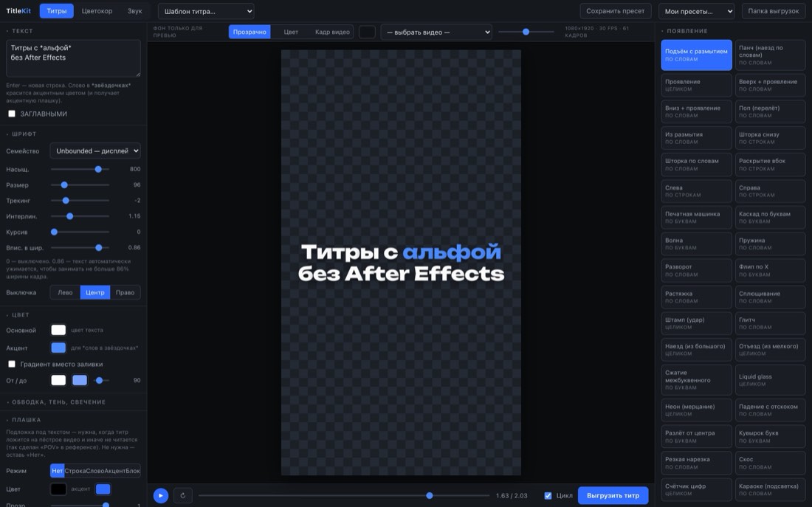The height and width of the screenshot is (507, 812).
Task: Click the title preview canvas text
Action: click(401, 263)
